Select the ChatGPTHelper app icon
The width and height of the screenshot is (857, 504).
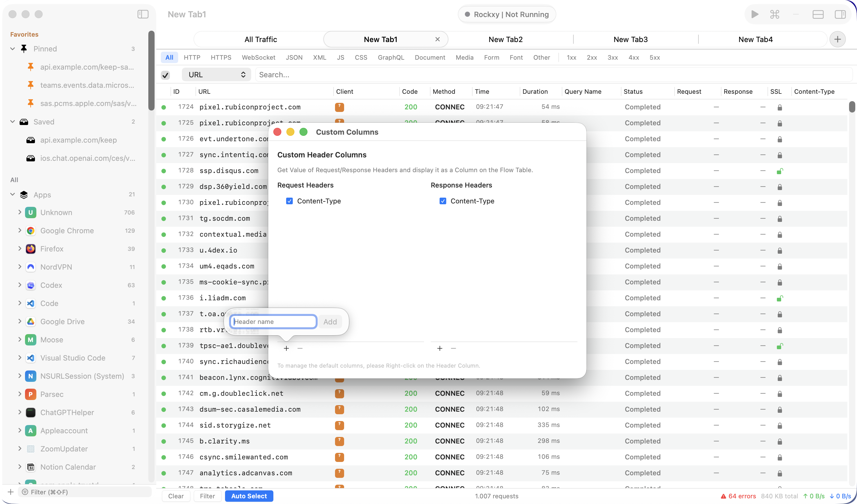[31, 413]
